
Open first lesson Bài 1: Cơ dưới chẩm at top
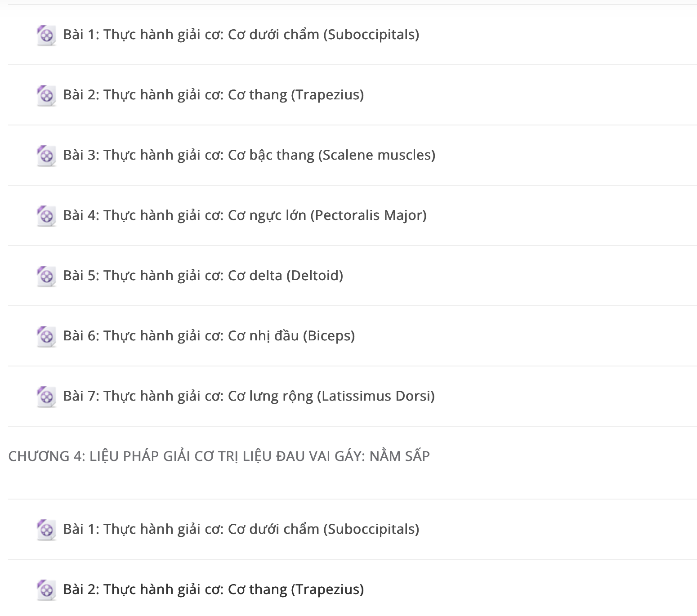click(241, 35)
